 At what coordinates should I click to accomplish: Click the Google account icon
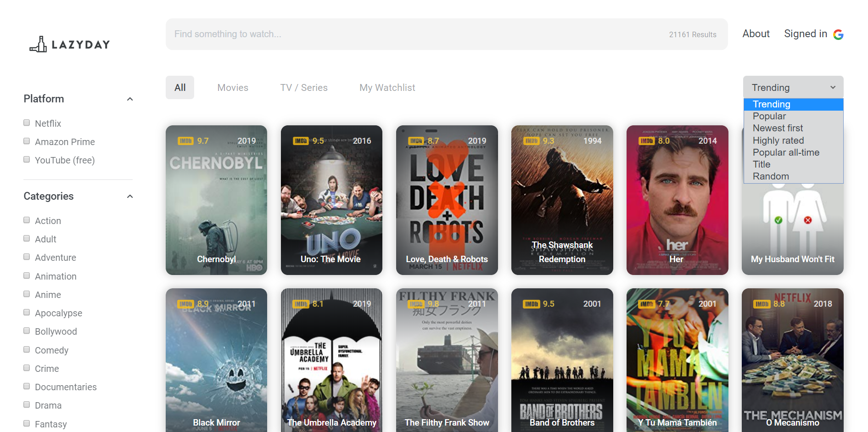(x=838, y=34)
